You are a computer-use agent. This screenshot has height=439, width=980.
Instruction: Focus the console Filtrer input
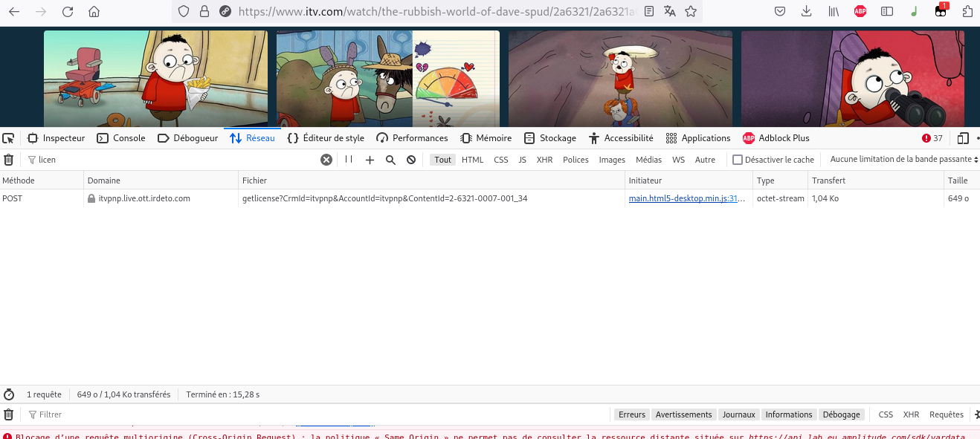click(x=316, y=414)
